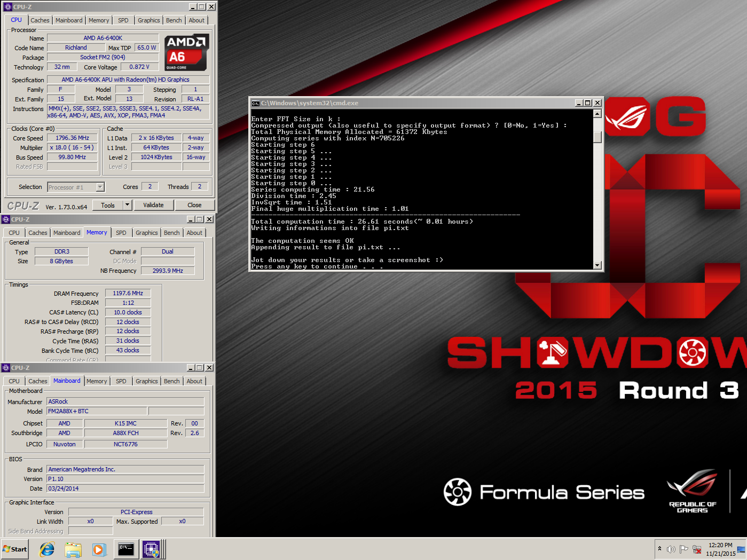The width and height of the screenshot is (747, 560).
Task: Click the BIOS Brand American Megatrends Inc.
Action: tap(125, 469)
